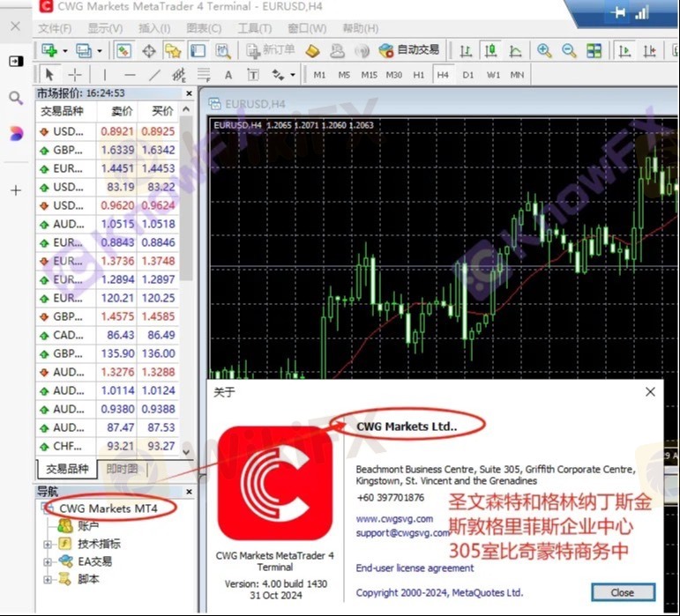The width and height of the screenshot is (680, 616).
Task: Open the new chart dropdown arrow
Action: coord(65,51)
